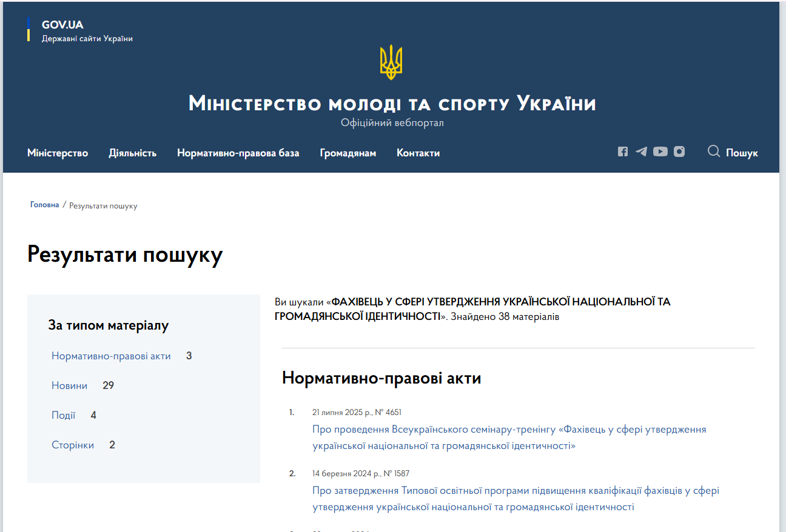Click the blue-yellow GOV.UA flag stripe
The height and width of the screenshot is (532, 786).
[x=29, y=29]
